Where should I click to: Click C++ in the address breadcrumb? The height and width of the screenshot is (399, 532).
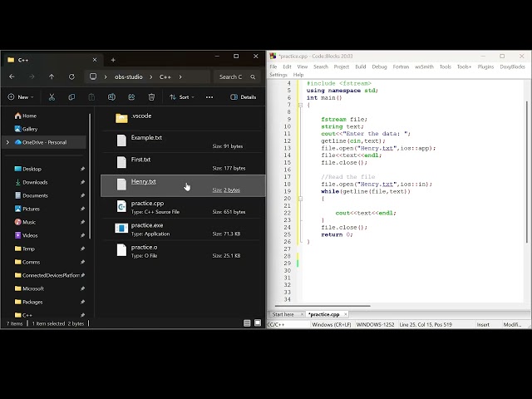pyautogui.click(x=165, y=77)
